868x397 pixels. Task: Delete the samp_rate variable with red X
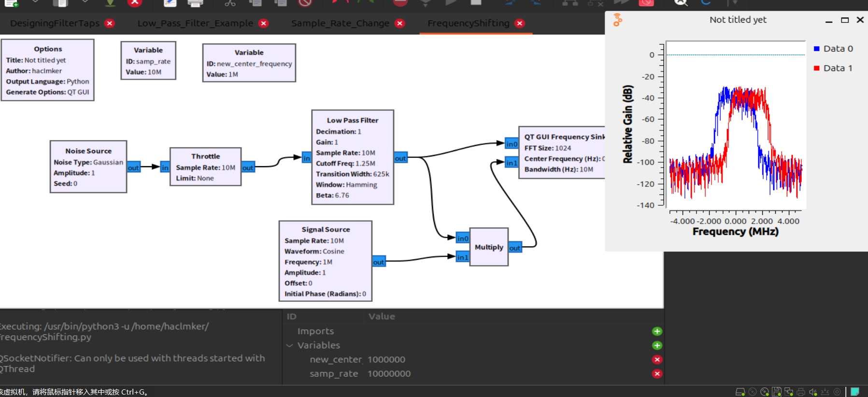pyautogui.click(x=657, y=374)
